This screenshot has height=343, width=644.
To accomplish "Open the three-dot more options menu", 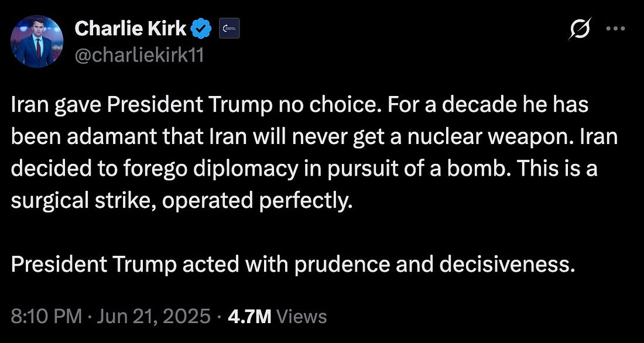I will pos(615,29).
